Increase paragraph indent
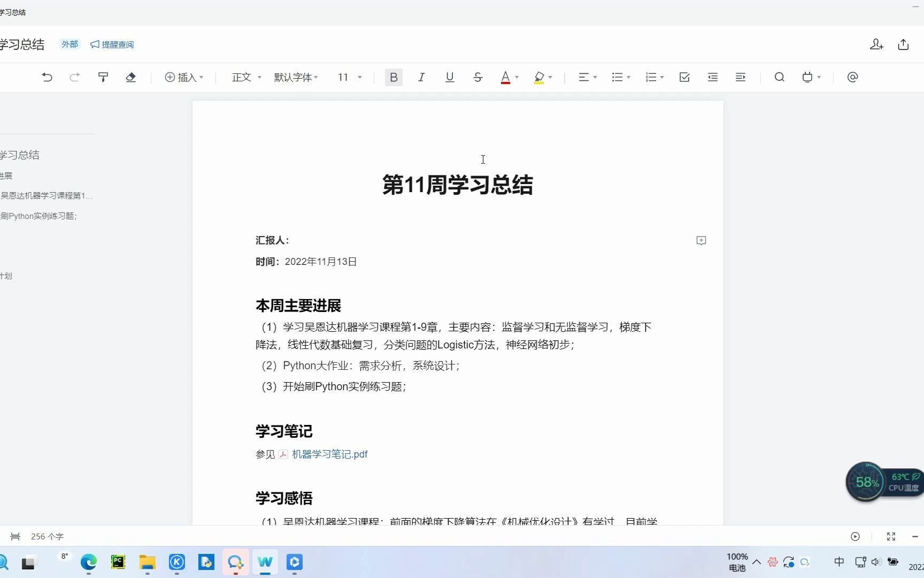 741,77
